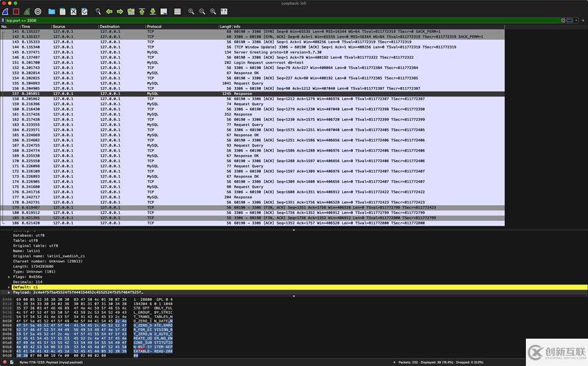
Task: Select packet 161 Response row
Action: [252, 114]
